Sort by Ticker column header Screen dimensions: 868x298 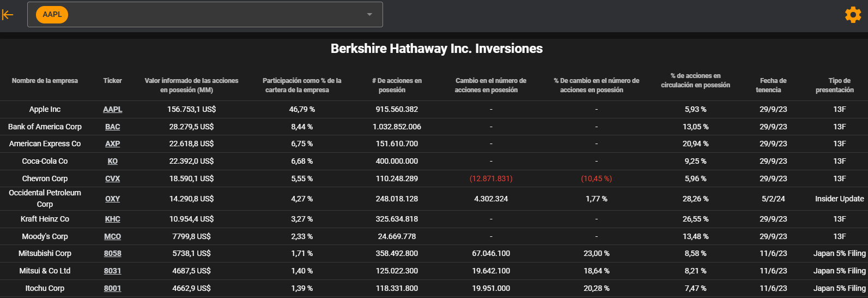pyautogui.click(x=113, y=81)
